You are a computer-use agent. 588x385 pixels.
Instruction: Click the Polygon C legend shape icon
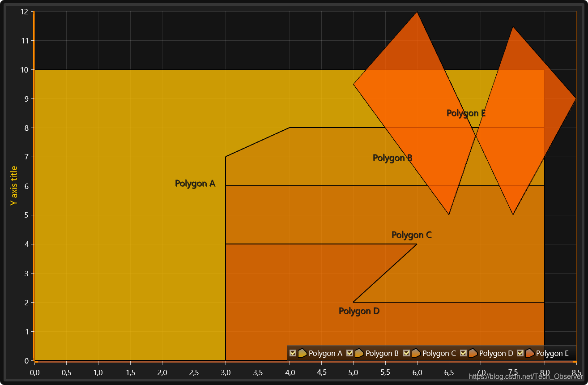pos(416,353)
